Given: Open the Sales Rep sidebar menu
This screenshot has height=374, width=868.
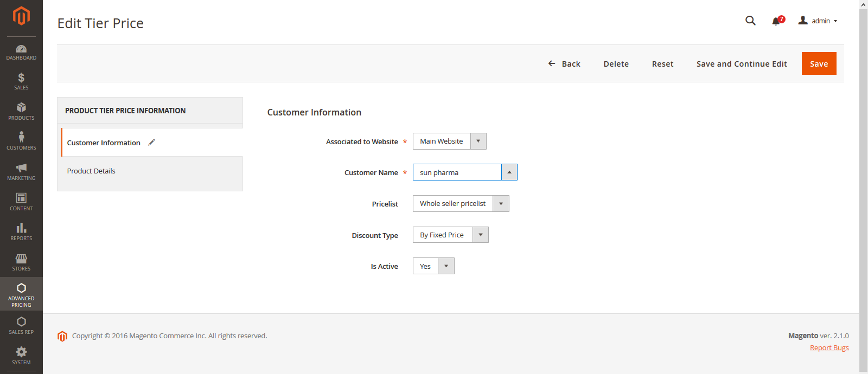Looking at the screenshot, I should (x=21, y=325).
